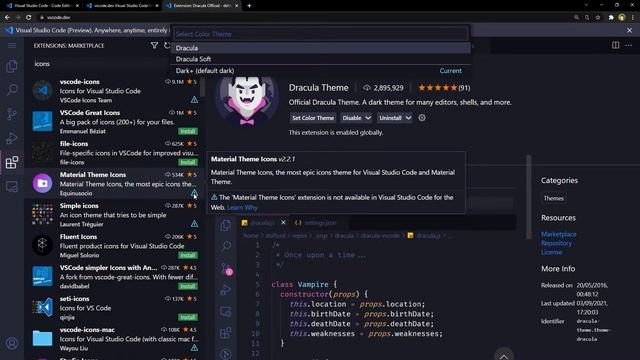Click the Dracula rating stars
Screen dimensions: 640x360
[x=438, y=87]
